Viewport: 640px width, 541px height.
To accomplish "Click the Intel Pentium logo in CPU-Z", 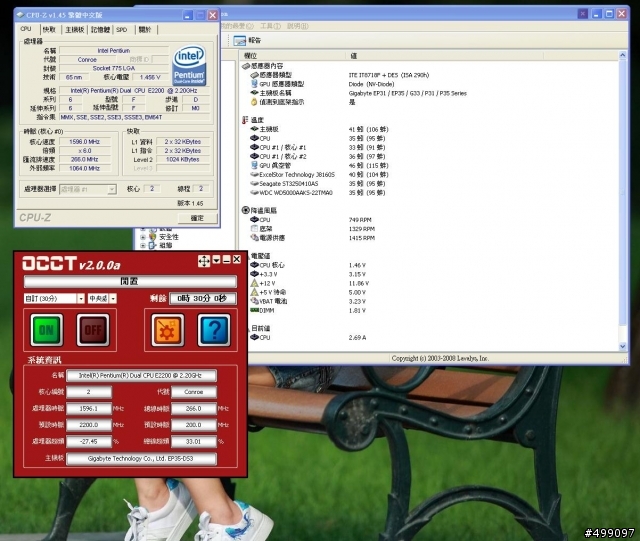I will [189, 65].
